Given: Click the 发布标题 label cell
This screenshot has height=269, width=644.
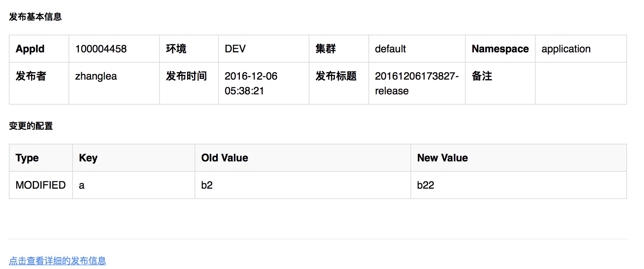Looking at the screenshot, I should pos(336,76).
